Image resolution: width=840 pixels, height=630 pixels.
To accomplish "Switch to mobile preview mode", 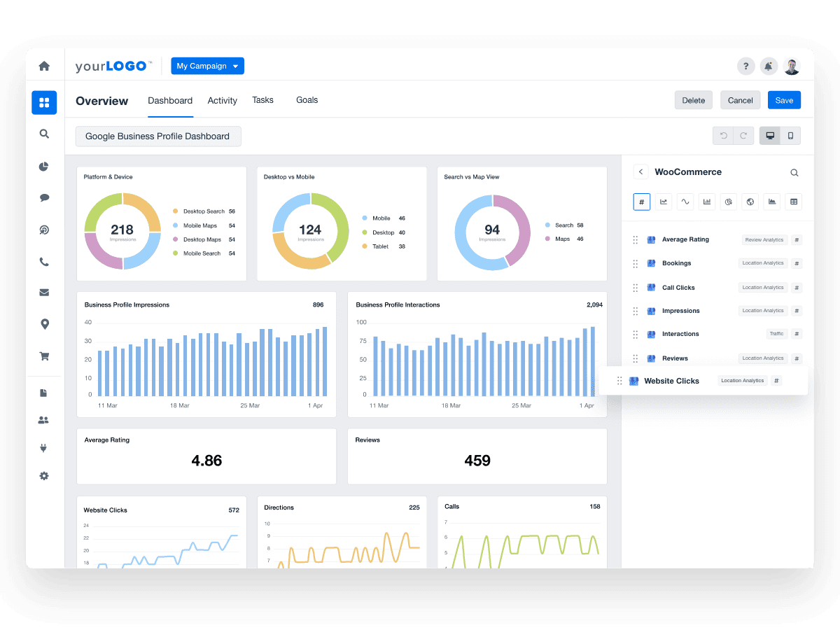I will pos(790,136).
